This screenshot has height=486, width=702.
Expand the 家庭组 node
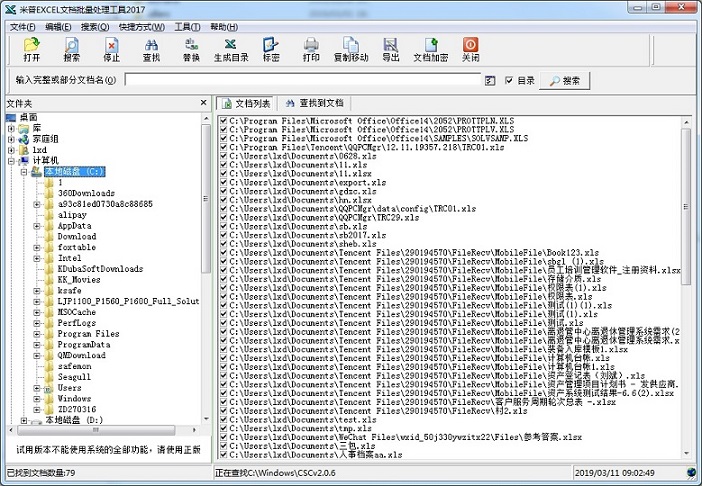11,139
